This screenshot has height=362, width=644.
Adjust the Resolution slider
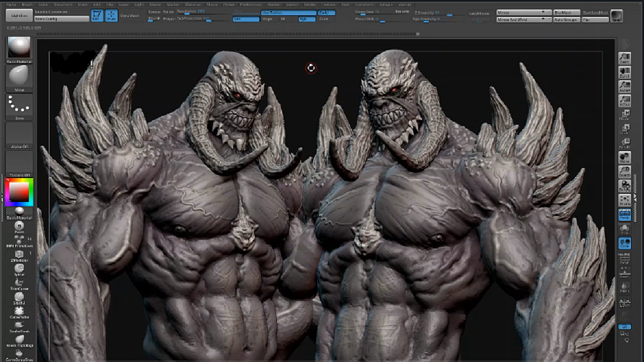(203, 12)
